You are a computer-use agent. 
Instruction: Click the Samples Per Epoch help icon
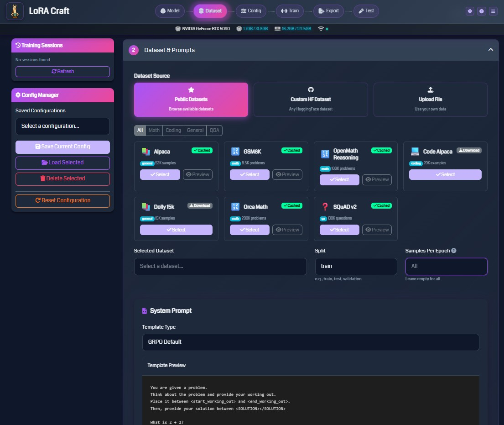pos(454,251)
